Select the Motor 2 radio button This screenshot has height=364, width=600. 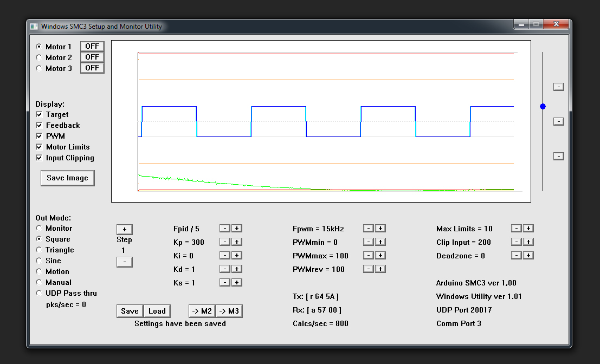click(x=38, y=57)
